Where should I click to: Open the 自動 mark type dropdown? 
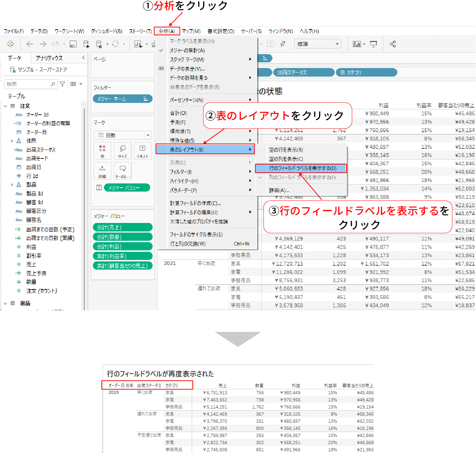point(147,135)
